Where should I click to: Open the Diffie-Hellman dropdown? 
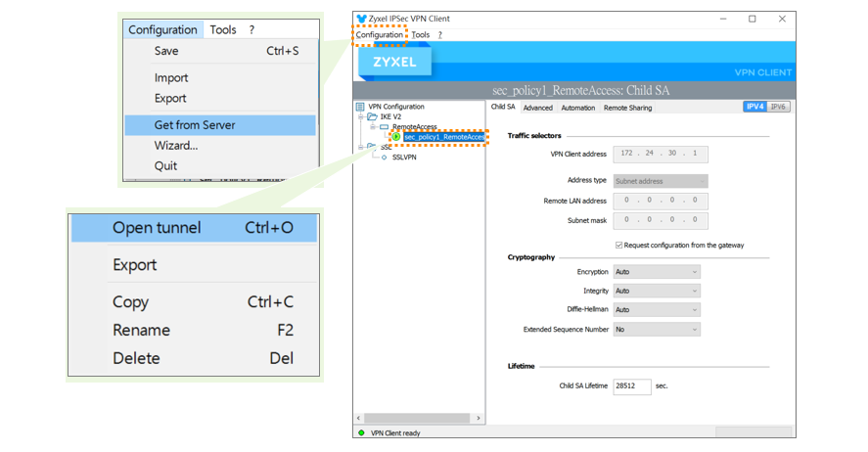point(656,309)
